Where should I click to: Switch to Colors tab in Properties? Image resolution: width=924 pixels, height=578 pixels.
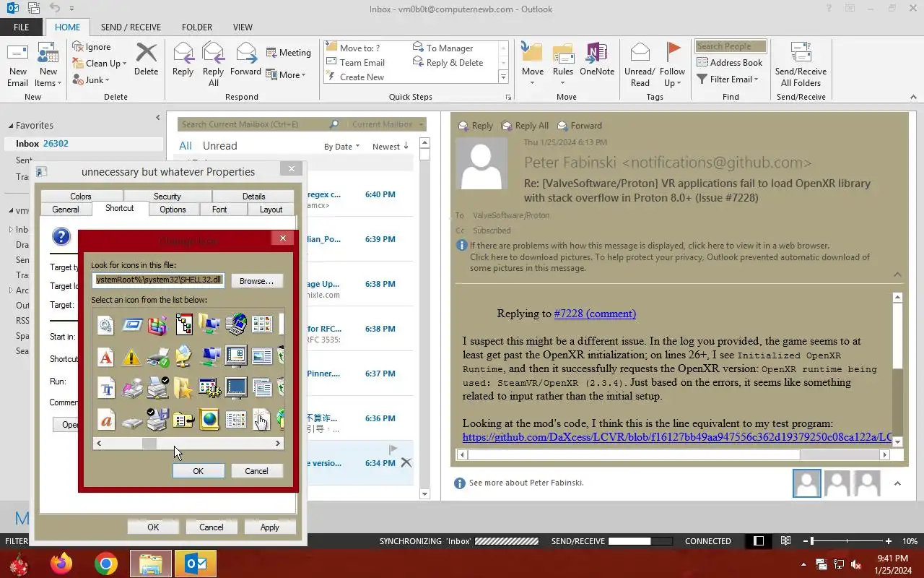coord(81,196)
